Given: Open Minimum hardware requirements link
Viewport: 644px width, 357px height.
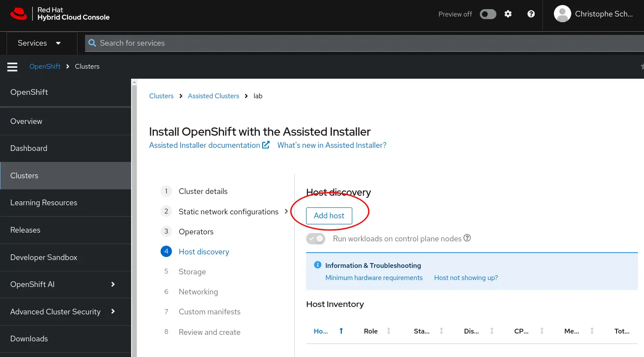Looking at the screenshot, I should point(374,278).
